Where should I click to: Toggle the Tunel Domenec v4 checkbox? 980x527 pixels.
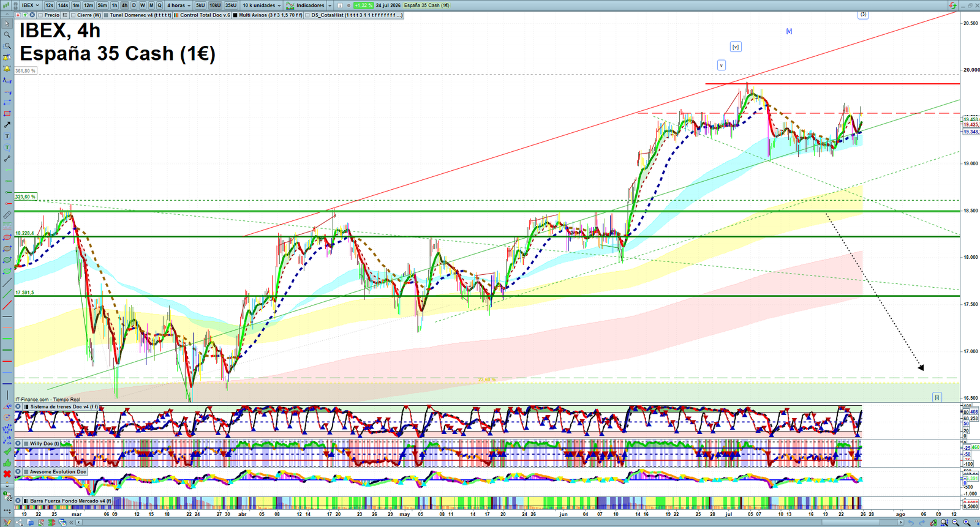pyautogui.click(x=106, y=15)
